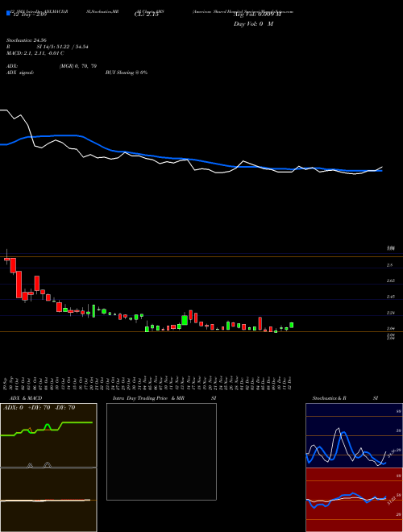Screen dimensions: 403x532
Task: Click the '2.24' price axis label
Action: pos(391,313)
